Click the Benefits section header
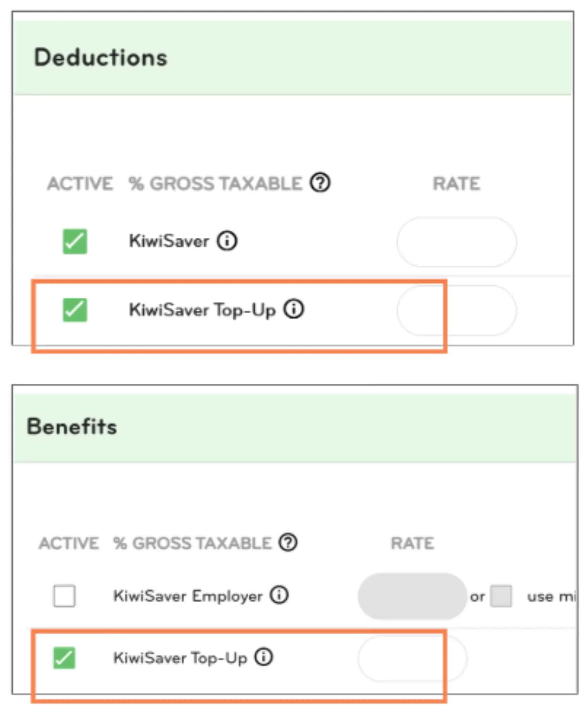The image size is (588, 716). [72, 427]
